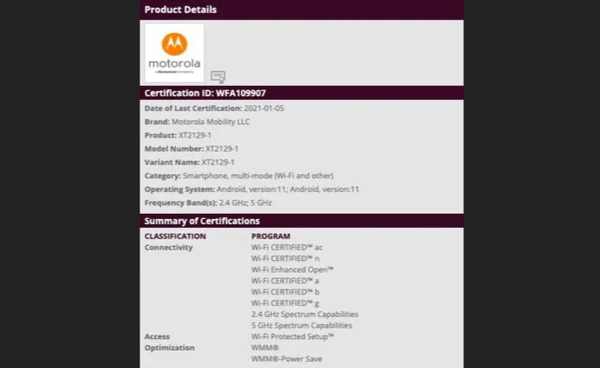Select the Wi-Fi CERTIFIED ac entry
This screenshot has width=600, height=368.
pyautogui.click(x=287, y=247)
